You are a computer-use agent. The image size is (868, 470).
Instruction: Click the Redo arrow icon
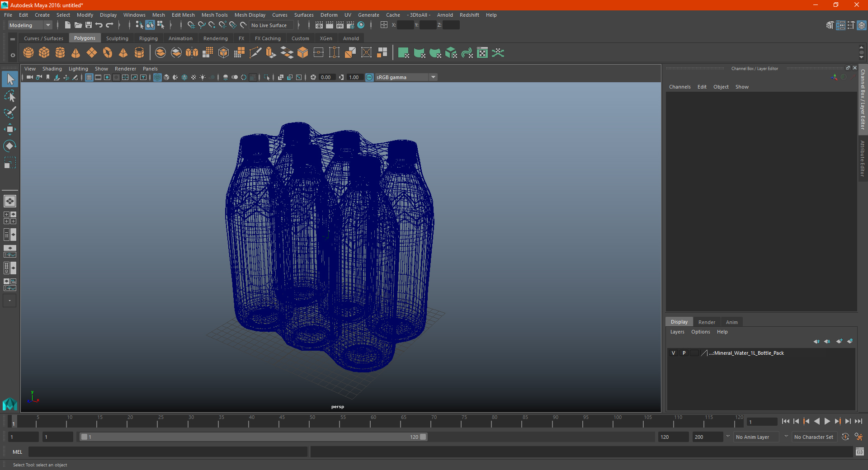click(x=109, y=25)
